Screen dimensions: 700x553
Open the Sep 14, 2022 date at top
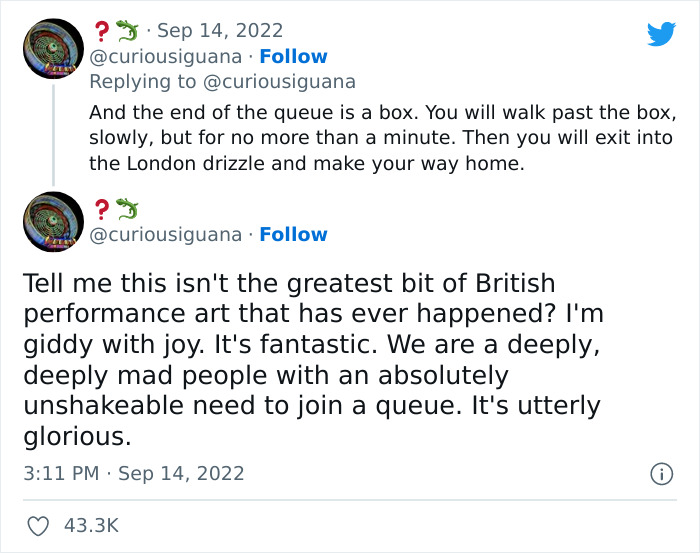pos(220,31)
